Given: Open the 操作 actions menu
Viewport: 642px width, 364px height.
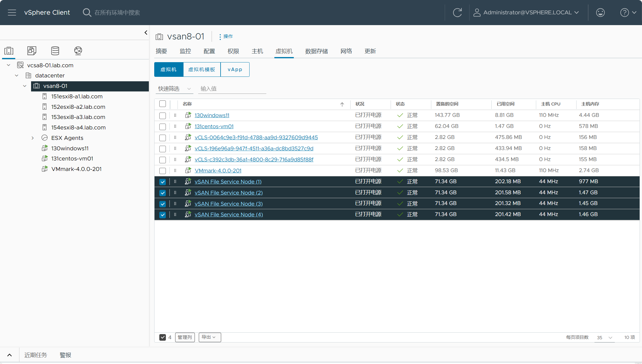Looking at the screenshot, I should (x=226, y=36).
